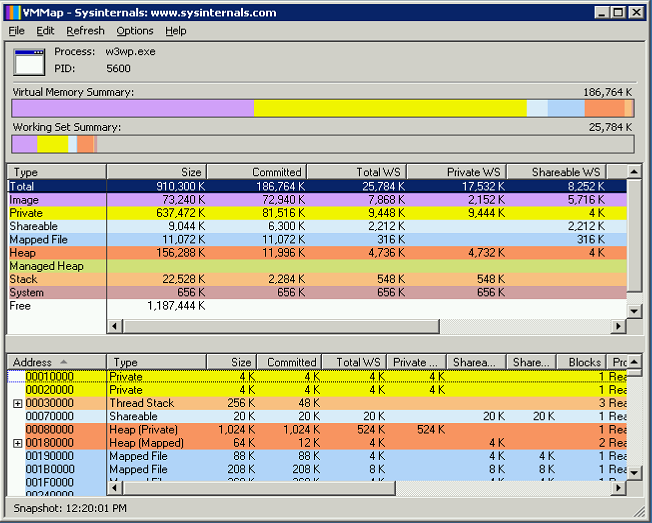The image size is (652, 523).
Task: Click details horizontal scrollbar thumb
Action: [x=259, y=488]
